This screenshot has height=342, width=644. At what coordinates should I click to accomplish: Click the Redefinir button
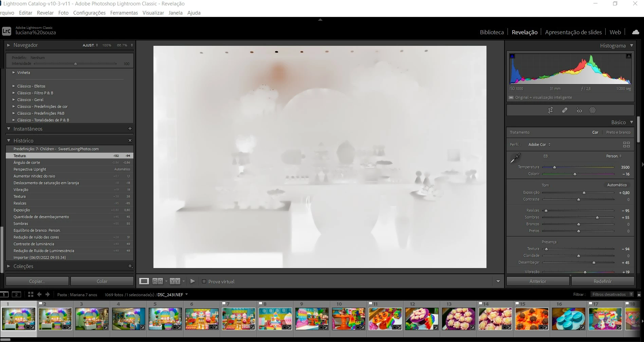coord(603,281)
